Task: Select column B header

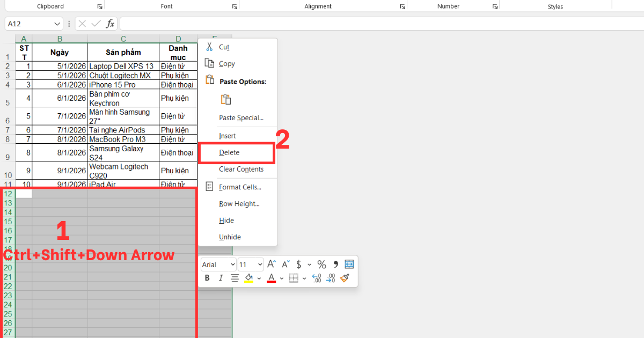Action: pyautogui.click(x=60, y=39)
